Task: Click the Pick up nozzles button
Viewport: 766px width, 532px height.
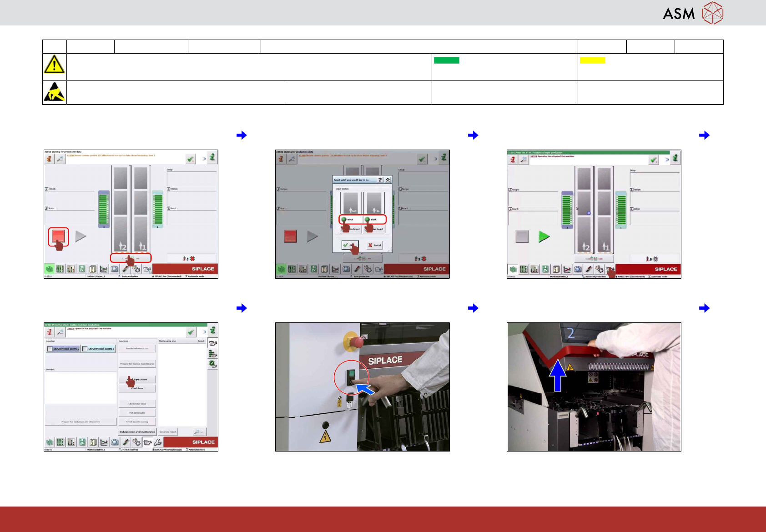Action: (x=137, y=413)
